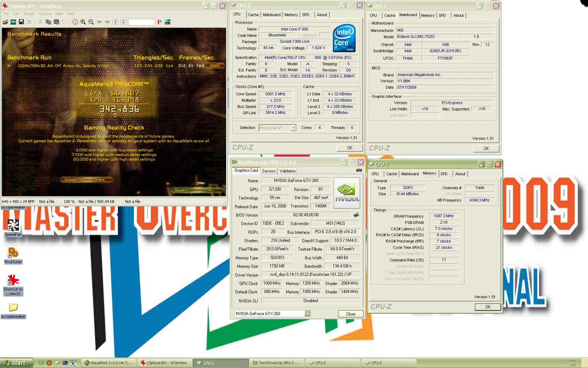Select About tab in the CPU-Z Mainboard window

[458, 15]
